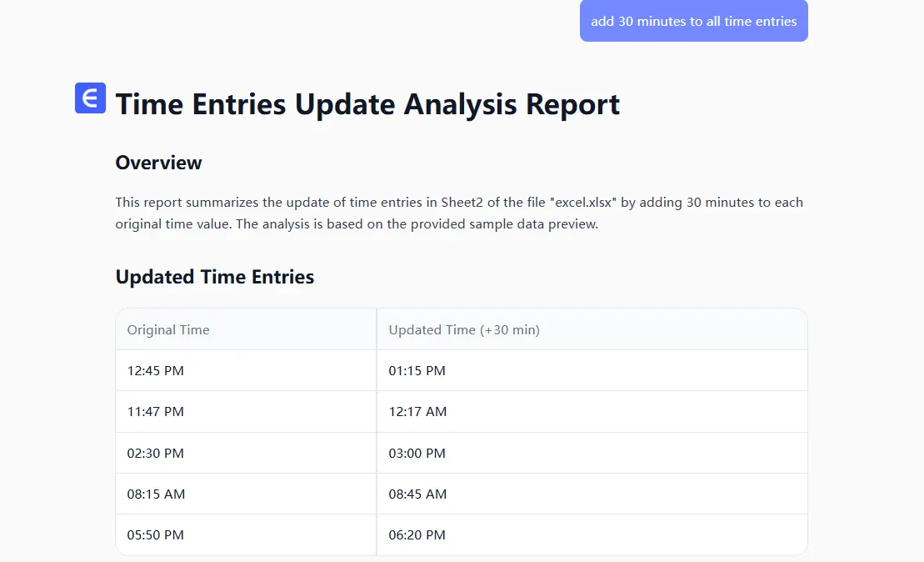The image size is (924, 562).
Task: Click the "add 30 minutes to all time entries" message bubble
Action: [x=693, y=22]
